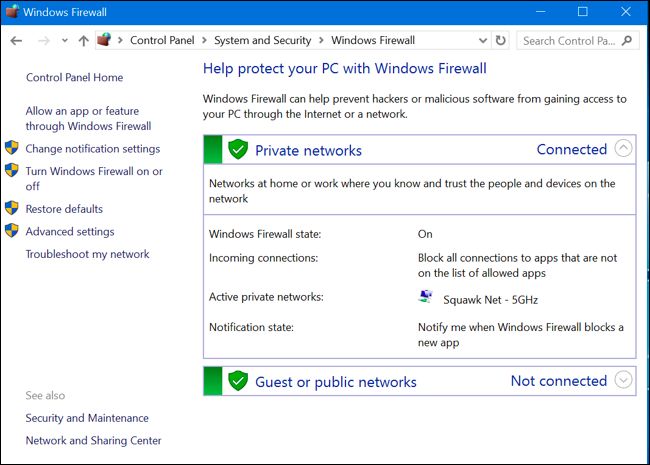This screenshot has width=650, height=465.
Task: Collapse the Private networks section
Action: 623,148
